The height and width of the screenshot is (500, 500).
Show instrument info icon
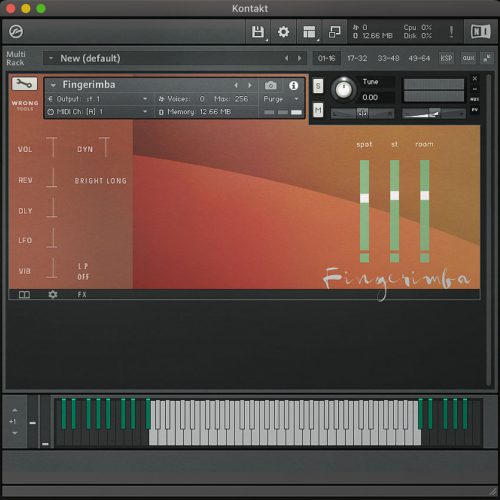(x=293, y=86)
